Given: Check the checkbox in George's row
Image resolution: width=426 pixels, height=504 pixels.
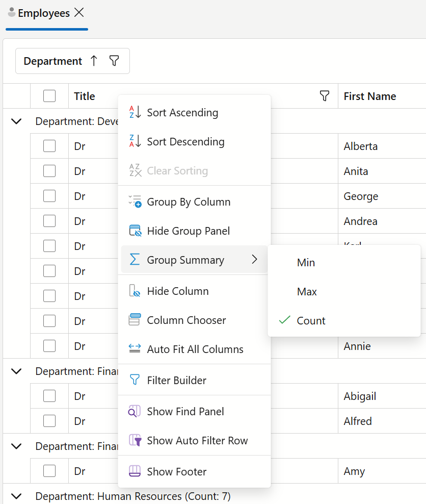Looking at the screenshot, I should 49,196.
